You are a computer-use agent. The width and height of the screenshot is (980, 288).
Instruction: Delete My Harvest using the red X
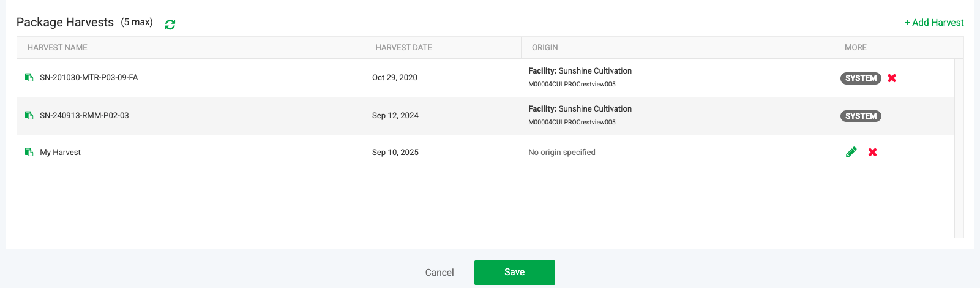pos(873,152)
